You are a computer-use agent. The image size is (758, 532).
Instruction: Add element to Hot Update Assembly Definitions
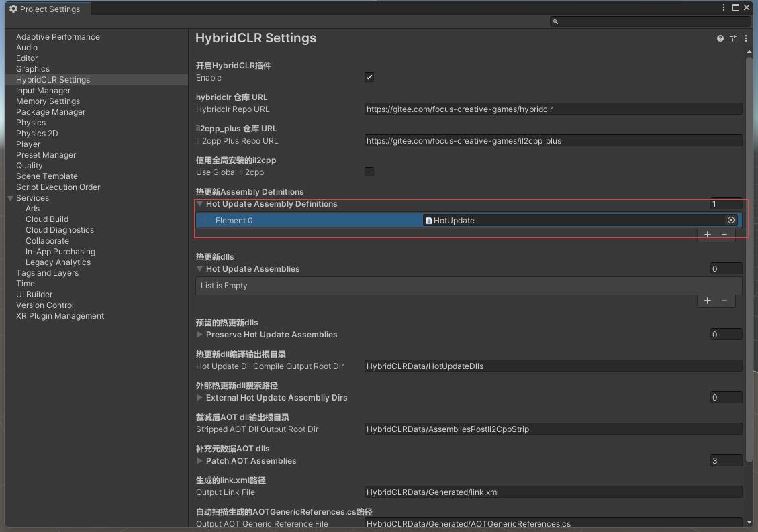coord(708,235)
